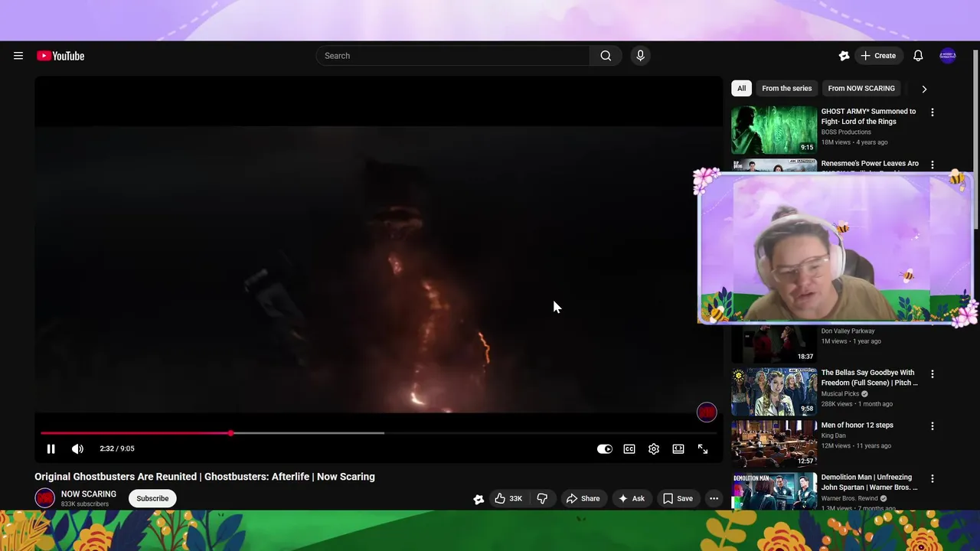Screen dimensions: 980x551
Task: Select the All filter chip
Action: pyautogui.click(x=741, y=88)
